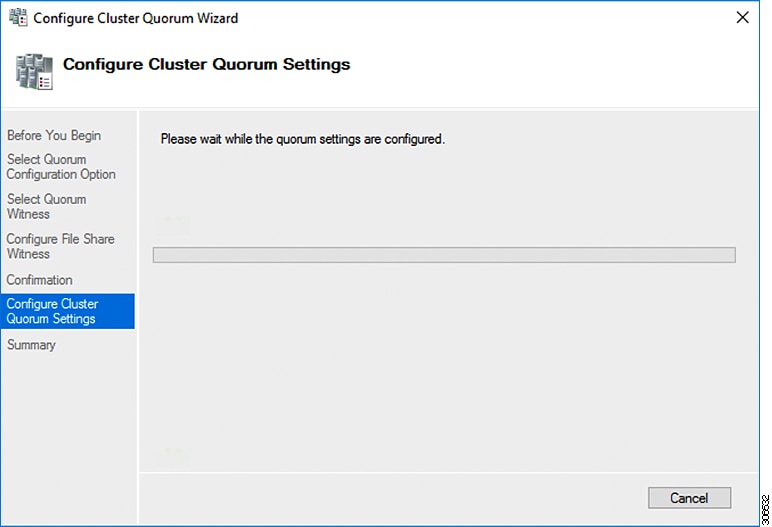Switch to the Confirmation step

tap(39, 280)
